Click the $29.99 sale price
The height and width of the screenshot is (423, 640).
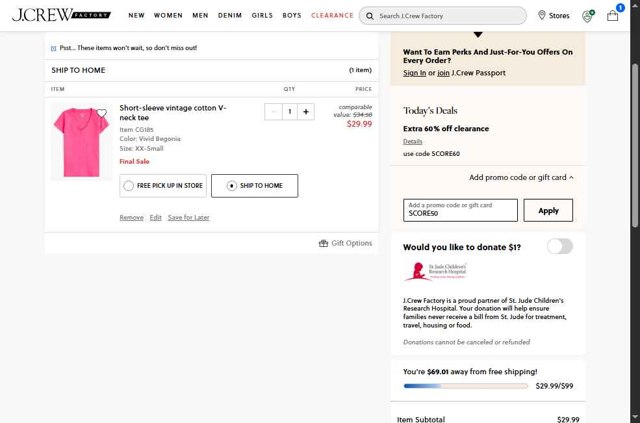point(359,124)
